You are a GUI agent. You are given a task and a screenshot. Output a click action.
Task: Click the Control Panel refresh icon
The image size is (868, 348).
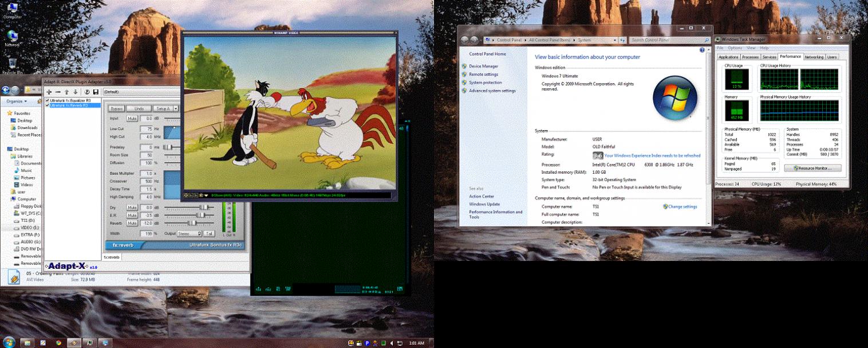tap(622, 40)
